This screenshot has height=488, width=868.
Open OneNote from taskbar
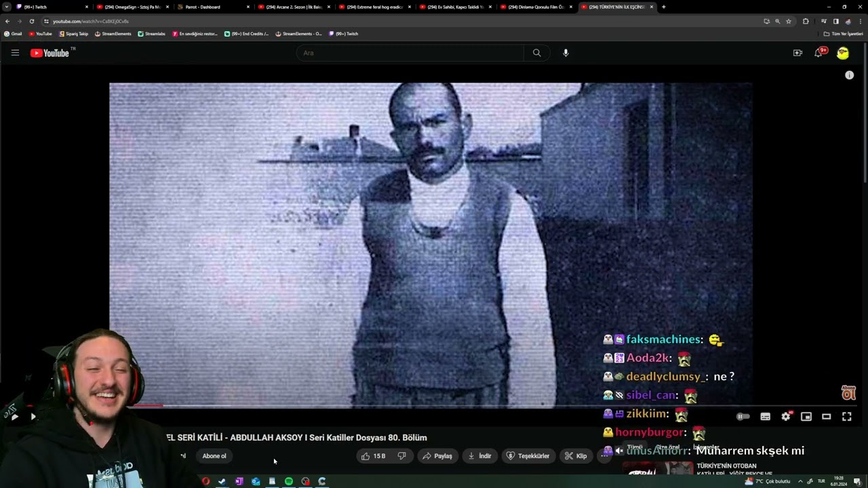pos(239,481)
